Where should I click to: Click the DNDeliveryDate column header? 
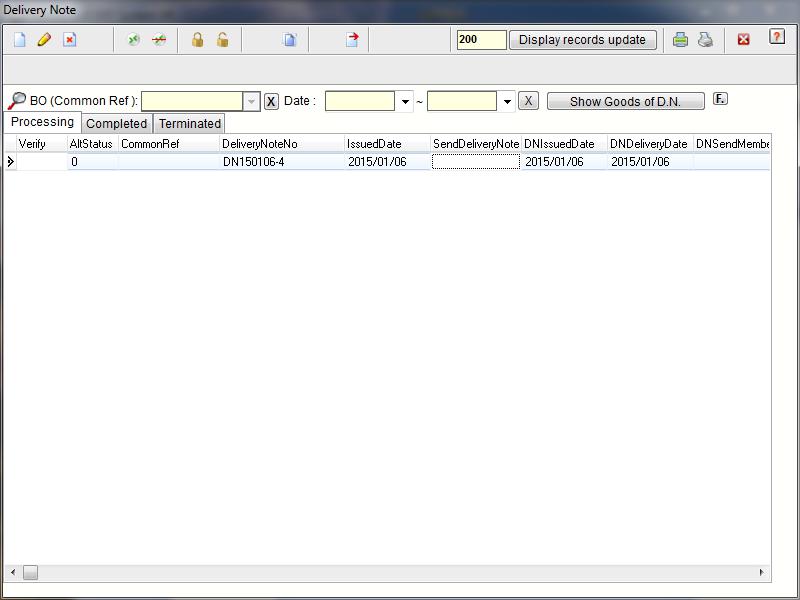tap(650, 144)
